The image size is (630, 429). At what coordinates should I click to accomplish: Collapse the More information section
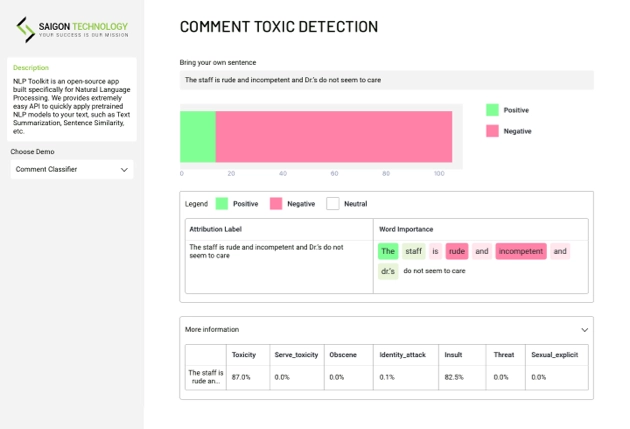584,328
